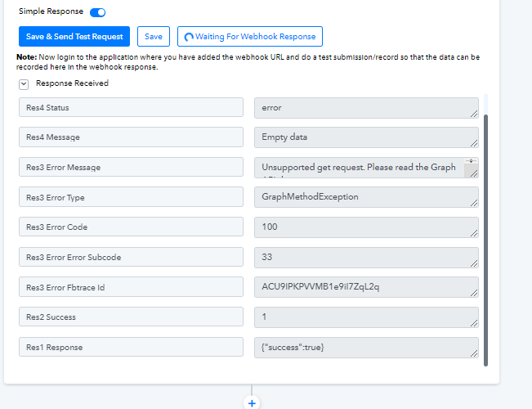Select the Res3 Error Message label field
Image resolution: width=532 pixels, height=409 pixels.
[x=131, y=167]
